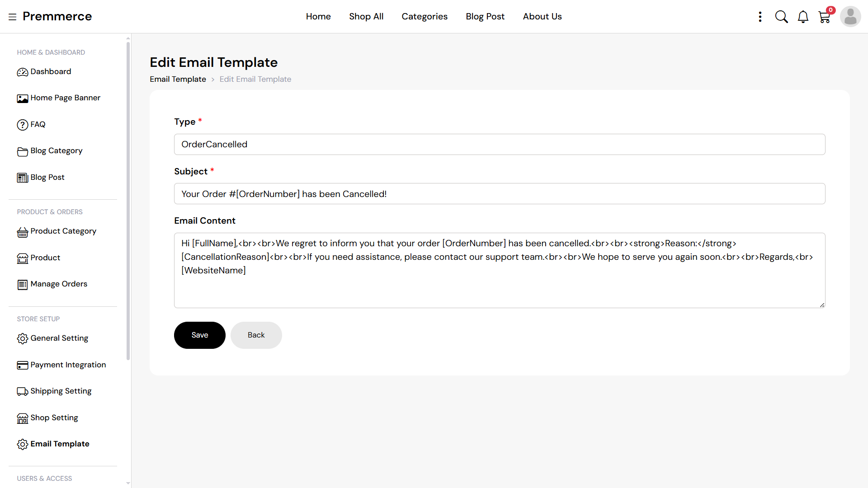The height and width of the screenshot is (488, 868).
Task: Click the Email Content resize handle
Action: pyautogui.click(x=822, y=305)
